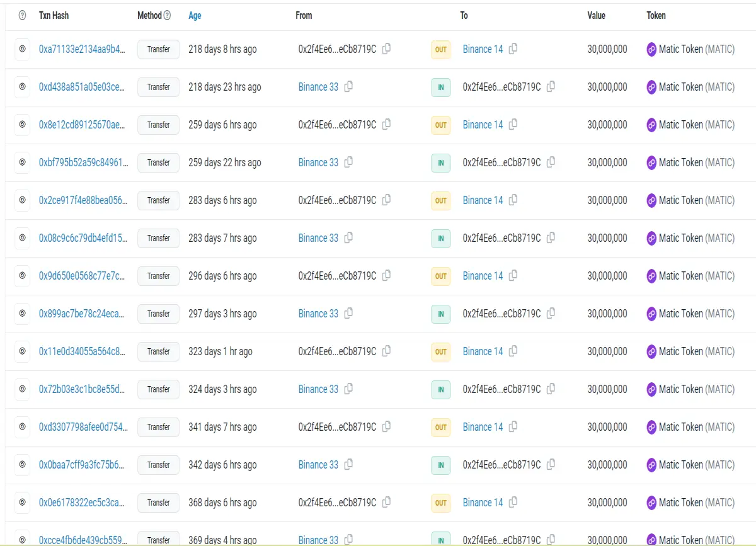
Task: Open quick view eye icon for 0x2ce917f4e88bea056 row
Action: [x=22, y=200]
